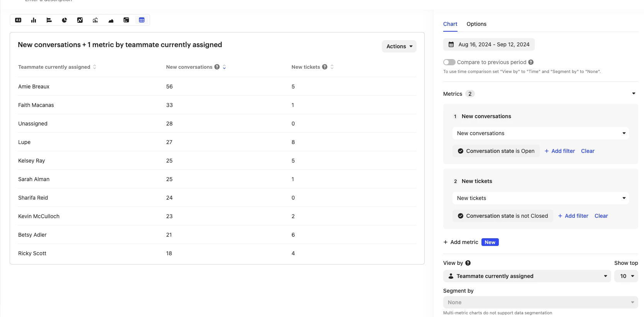Viewport: 644px width, 317px height.
Task: Click the Metrics count badge 2
Action: pos(470,94)
